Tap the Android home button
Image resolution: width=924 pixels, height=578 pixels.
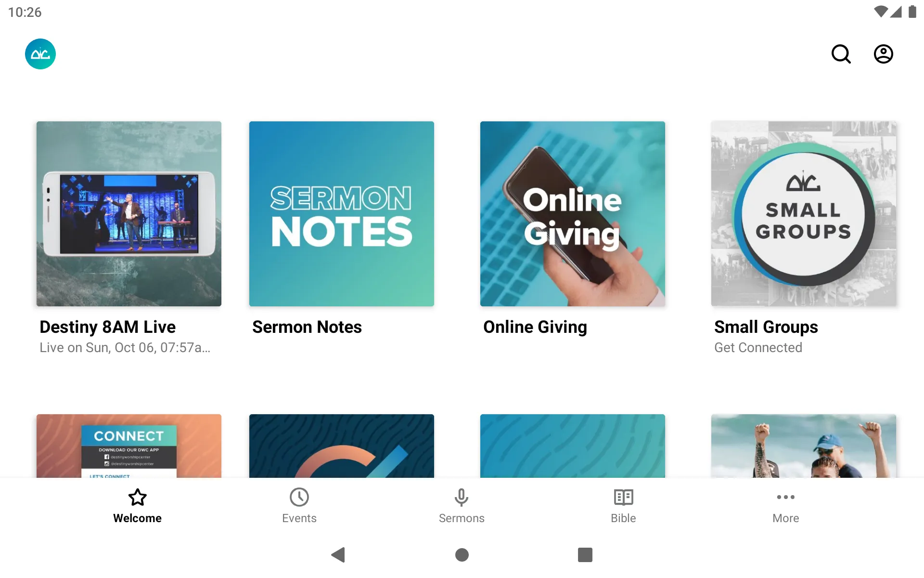pos(462,555)
